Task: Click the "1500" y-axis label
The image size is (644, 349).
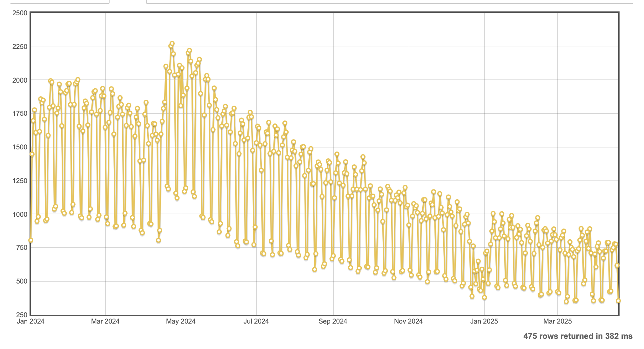Action: [x=20, y=147]
